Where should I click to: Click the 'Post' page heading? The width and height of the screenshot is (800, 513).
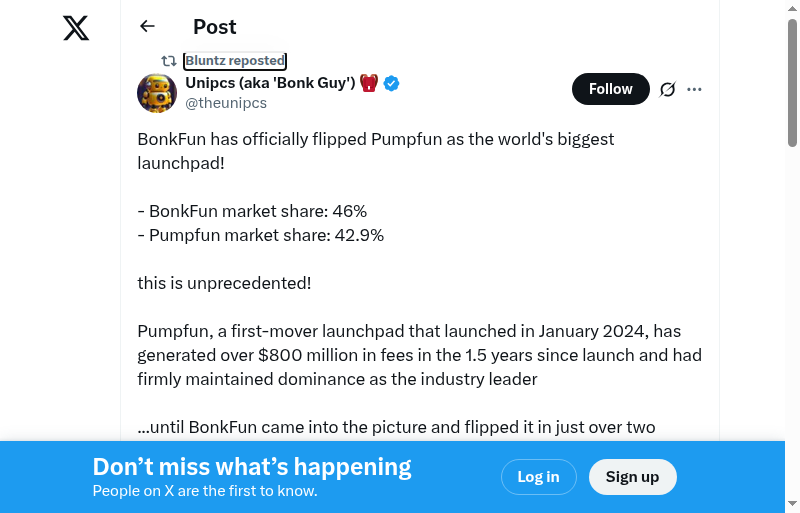coord(215,27)
